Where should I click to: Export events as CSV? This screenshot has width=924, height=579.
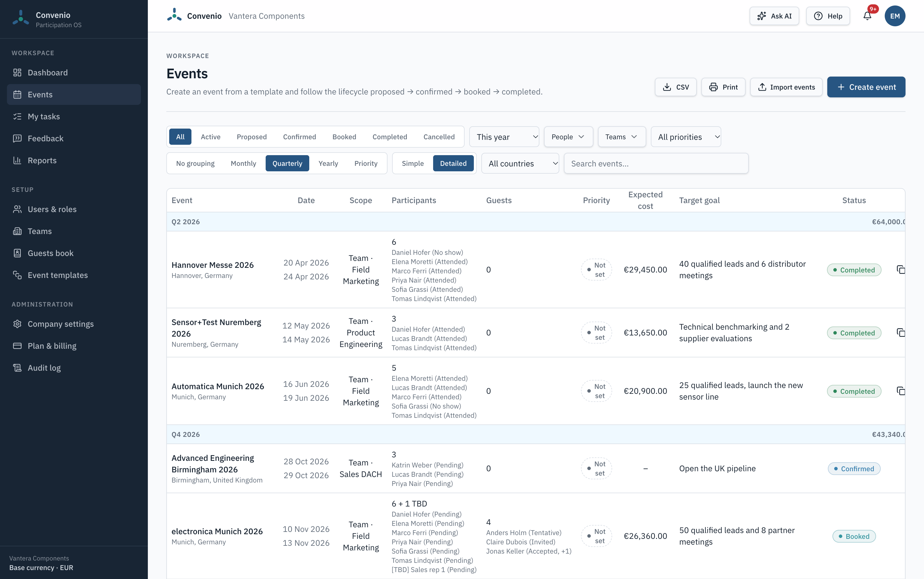(x=675, y=87)
